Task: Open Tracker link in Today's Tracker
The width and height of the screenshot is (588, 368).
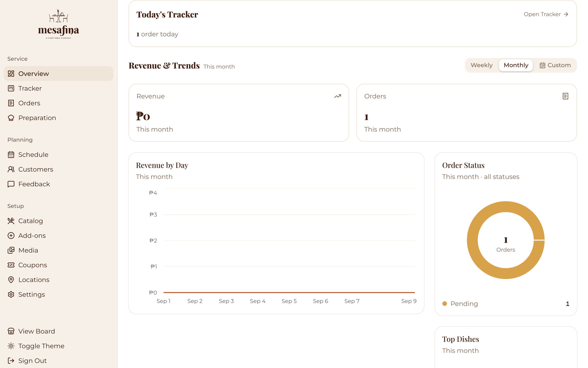Action: (x=546, y=14)
